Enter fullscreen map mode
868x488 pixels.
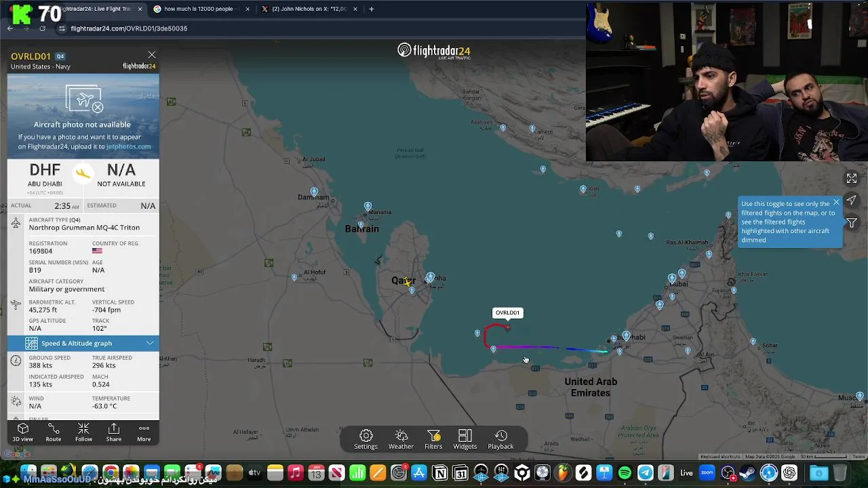(x=852, y=178)
